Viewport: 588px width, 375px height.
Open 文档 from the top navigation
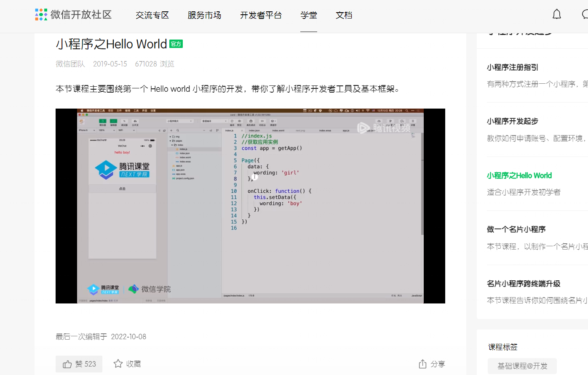point(344,15)
